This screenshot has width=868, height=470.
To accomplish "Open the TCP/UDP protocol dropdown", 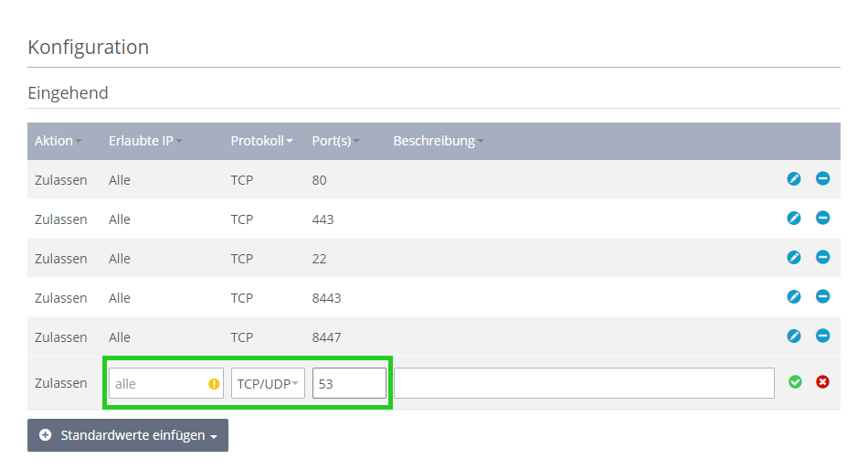I will click(268, 383).
